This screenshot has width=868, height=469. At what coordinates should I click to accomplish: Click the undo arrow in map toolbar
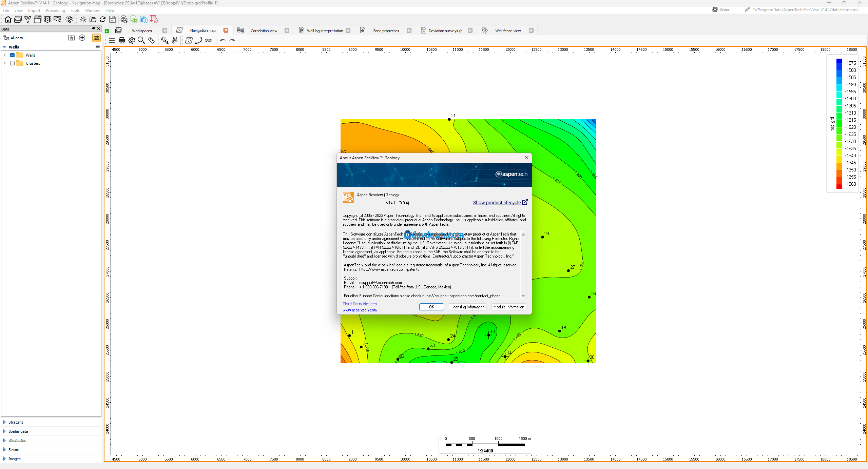click(x=223, y=40)
